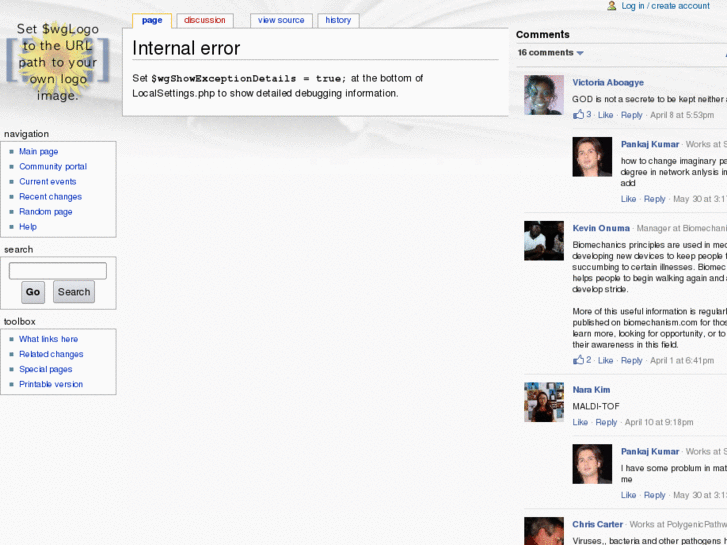The image size is (727, 545).
Task: Open Pankaj Kumar's avatar on network analysis reply
Action: click(x=592, y=157)
